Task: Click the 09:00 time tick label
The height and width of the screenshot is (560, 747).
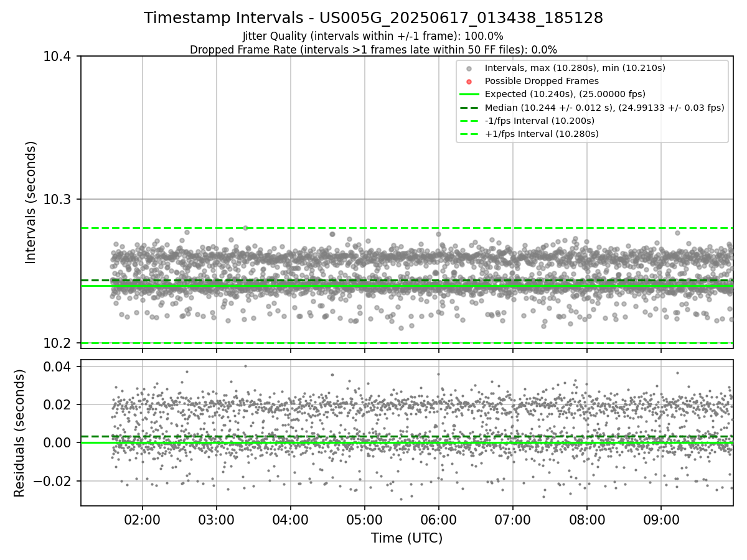Action: tap(661, 519)
